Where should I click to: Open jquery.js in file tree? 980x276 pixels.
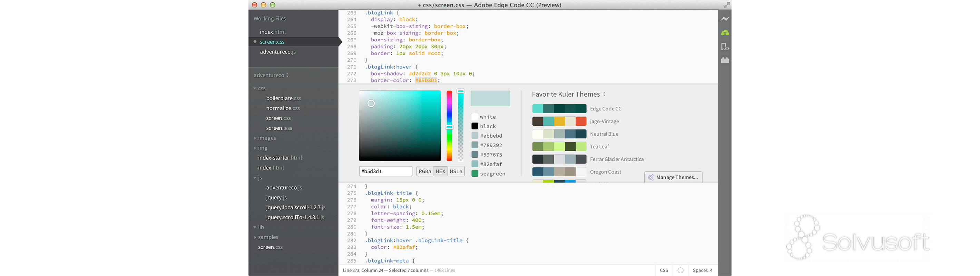click(276, 198)
